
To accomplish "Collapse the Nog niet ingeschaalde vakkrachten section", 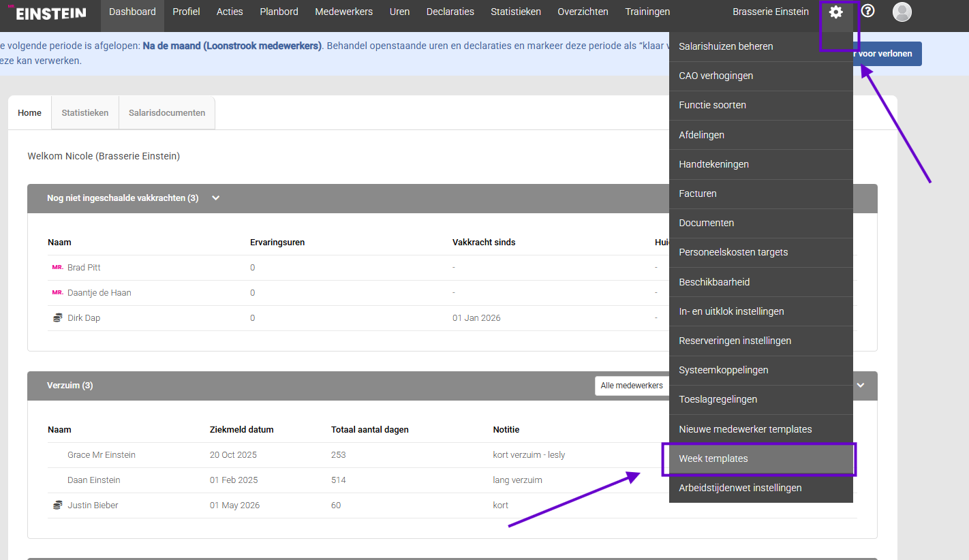I will [x=216, y=198].
